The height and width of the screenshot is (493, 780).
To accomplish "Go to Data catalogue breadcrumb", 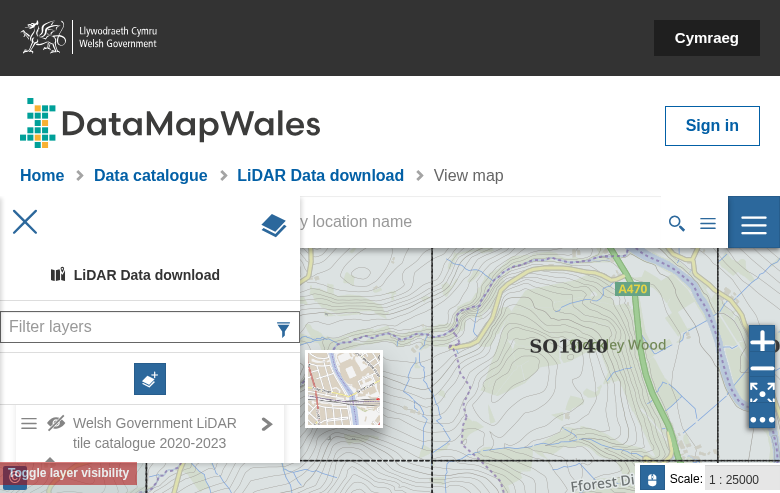I will click(x=150, y=176).
